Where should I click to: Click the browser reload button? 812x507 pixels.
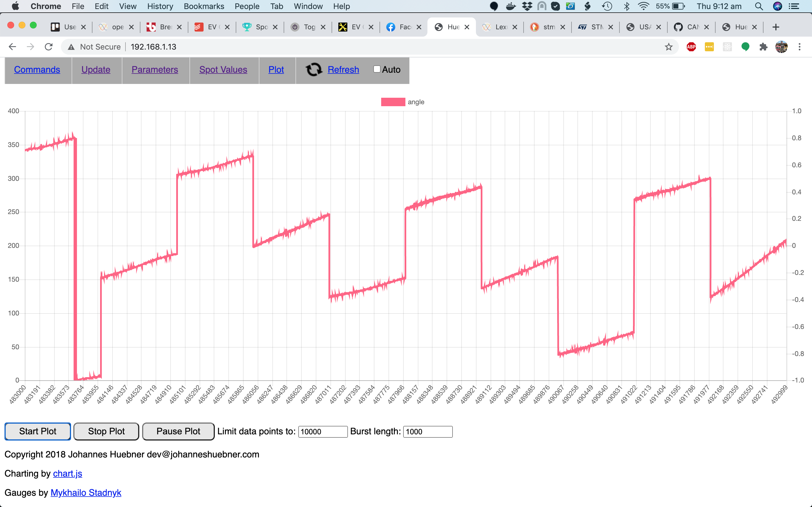point(49,47)
